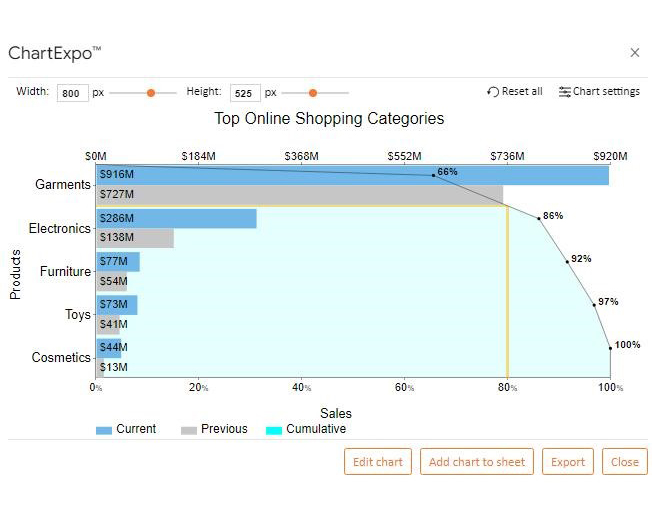Click the Reset all icon
The width and height of the screenshot is (652, 516).
click(x=493, y=92)
